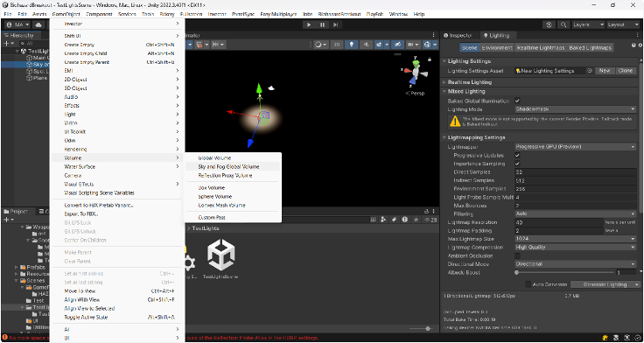
Task: Open the Layers dropdown in the toolbar
Action: 589,24
